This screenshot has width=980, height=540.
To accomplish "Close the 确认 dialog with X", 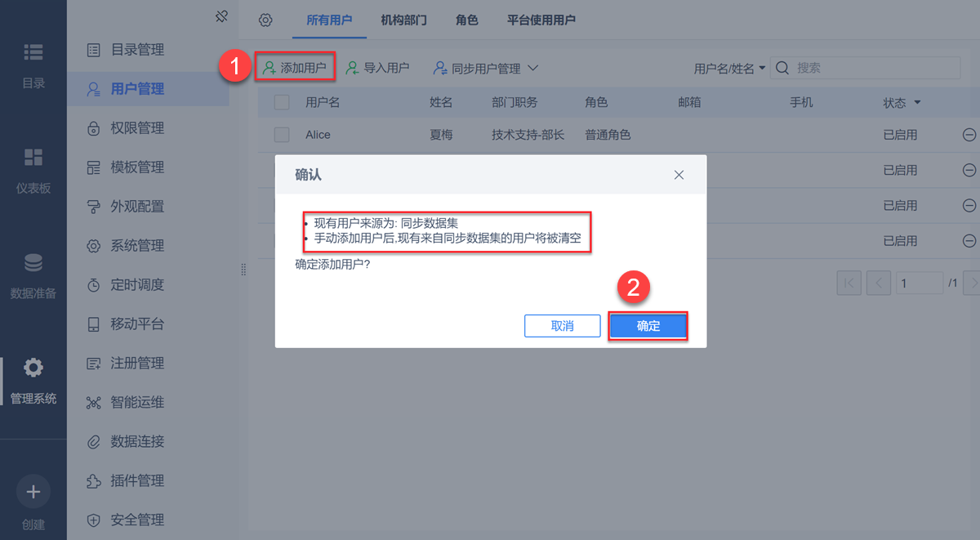I will coord(679,175).
